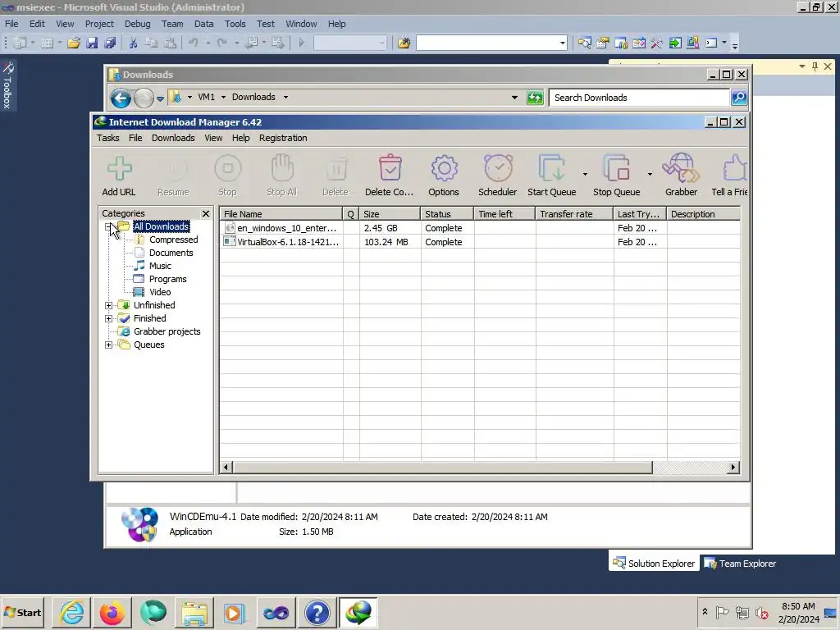Click the volume icon in system tray
The height and width of the screenshot is (630, 840).
tap(761, 612)
